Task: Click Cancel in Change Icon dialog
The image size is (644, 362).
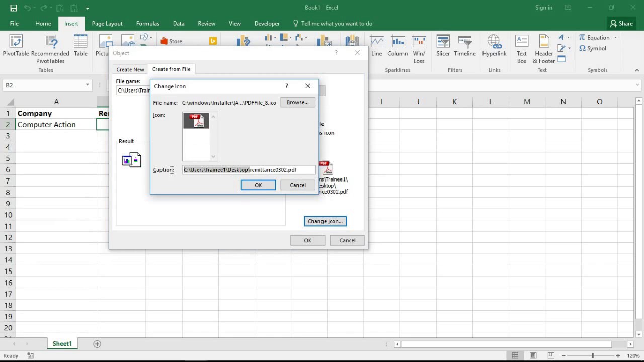Action: pos(298,185)
